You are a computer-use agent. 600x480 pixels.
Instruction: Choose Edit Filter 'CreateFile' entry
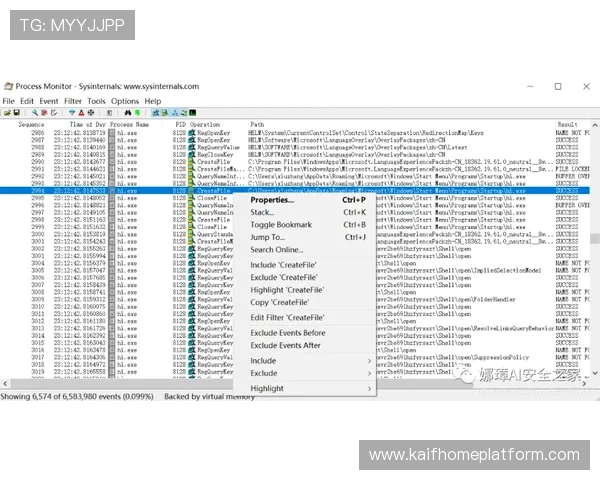(287, 317)
